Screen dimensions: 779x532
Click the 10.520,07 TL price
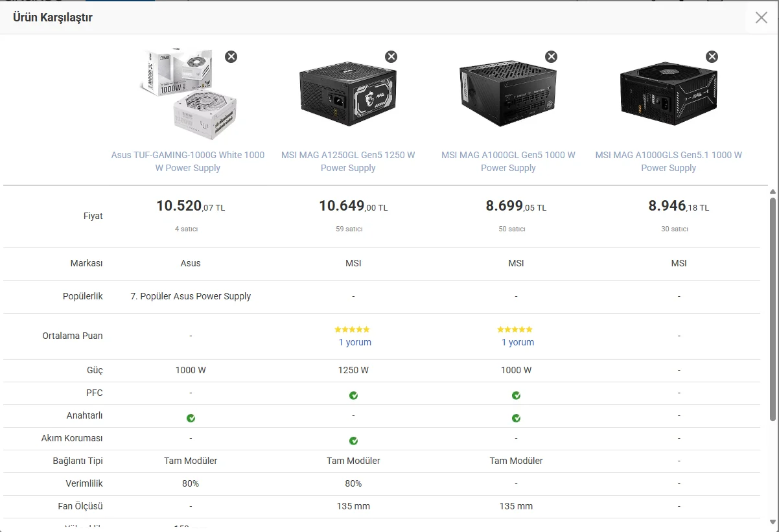(x=191, y=206)
